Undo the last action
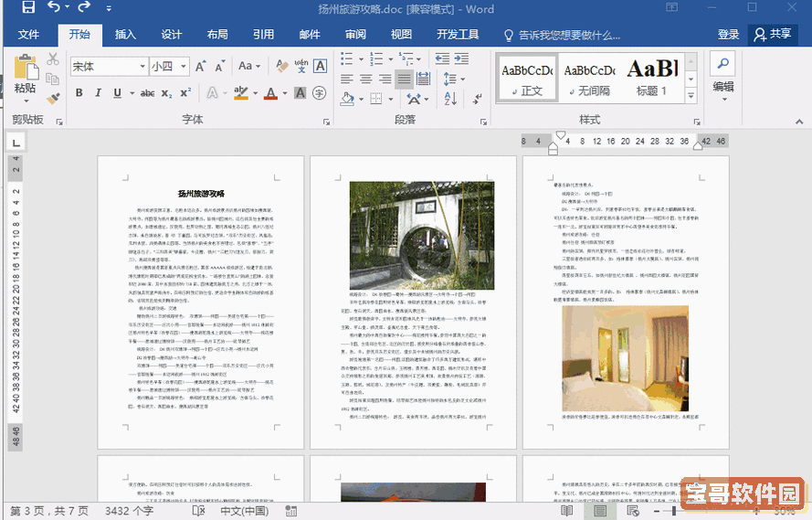Screen dimensions: 812x520 coord(54,6)
